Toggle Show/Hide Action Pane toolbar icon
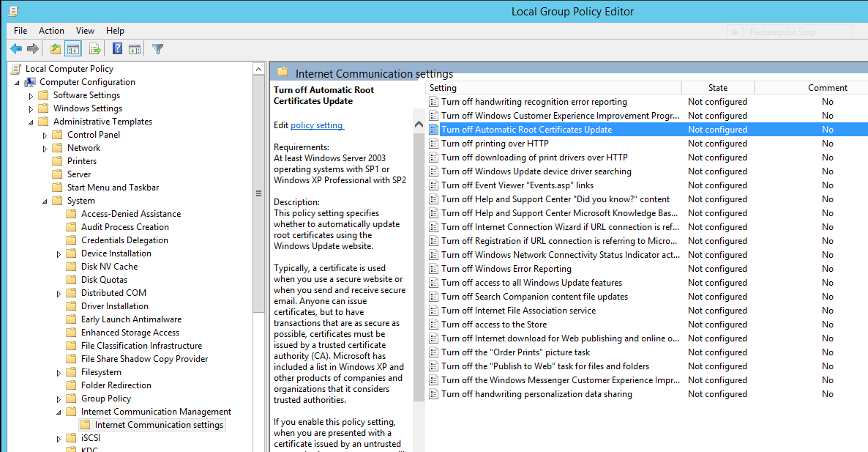The image size is (868, 452). tap(135, 49)
